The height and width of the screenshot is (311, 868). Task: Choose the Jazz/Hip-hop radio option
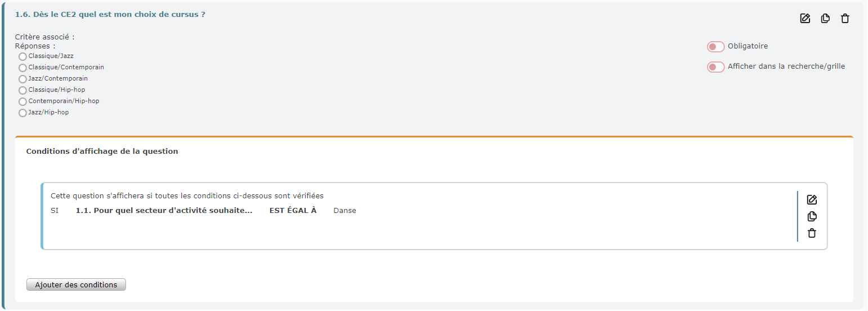click(23, 113)
